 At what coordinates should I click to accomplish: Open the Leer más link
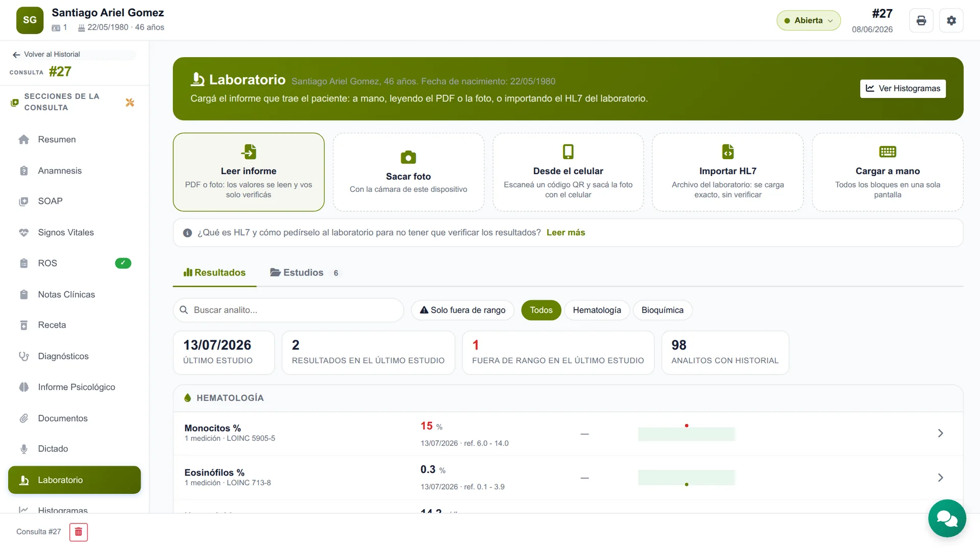tap(566, 233)
